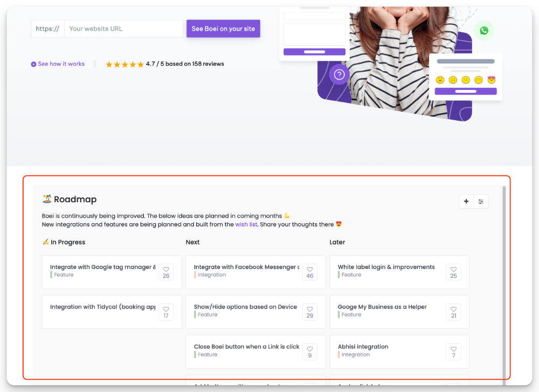Open the See how it works link

tap(61, 64)
